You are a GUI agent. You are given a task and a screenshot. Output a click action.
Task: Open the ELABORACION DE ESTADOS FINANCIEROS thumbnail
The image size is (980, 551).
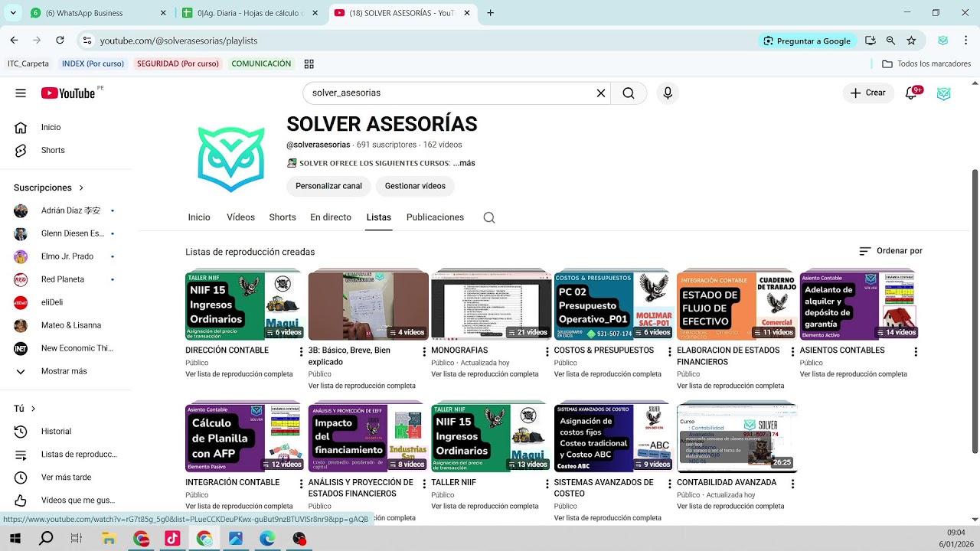[737, 305]
